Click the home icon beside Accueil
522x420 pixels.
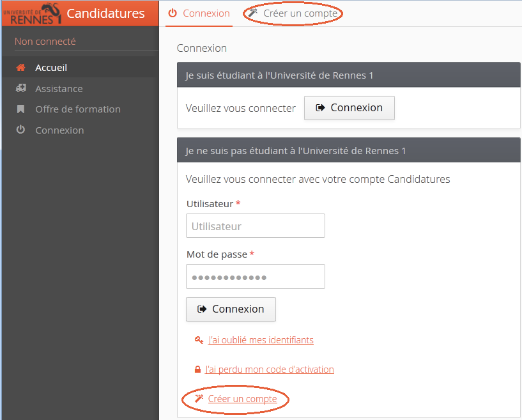pos(21,68)
